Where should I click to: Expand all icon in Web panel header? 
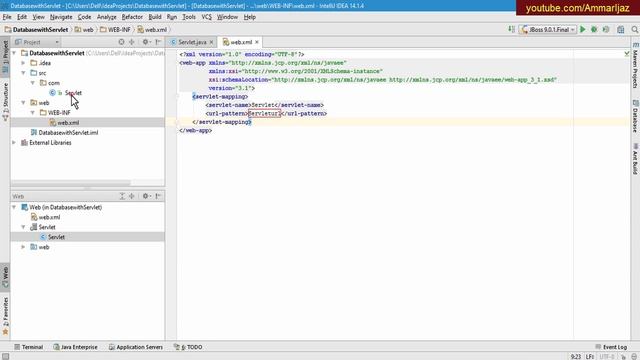[x=122, y=196]
